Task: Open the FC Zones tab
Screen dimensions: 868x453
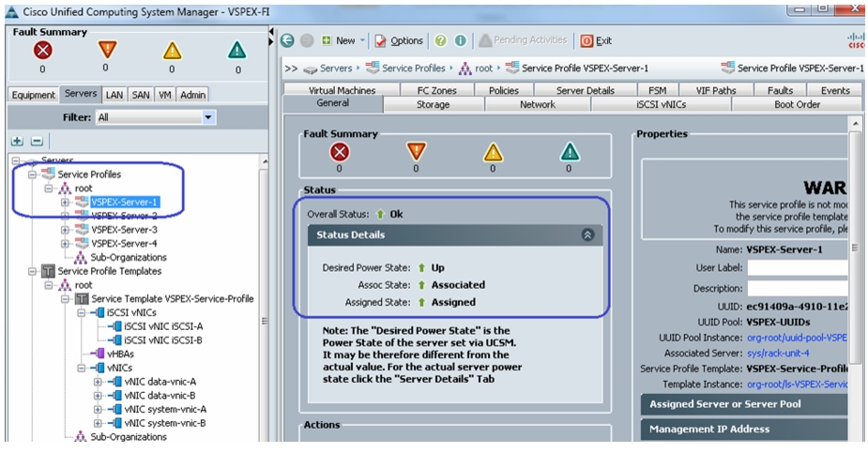Action: click(436, 90)
